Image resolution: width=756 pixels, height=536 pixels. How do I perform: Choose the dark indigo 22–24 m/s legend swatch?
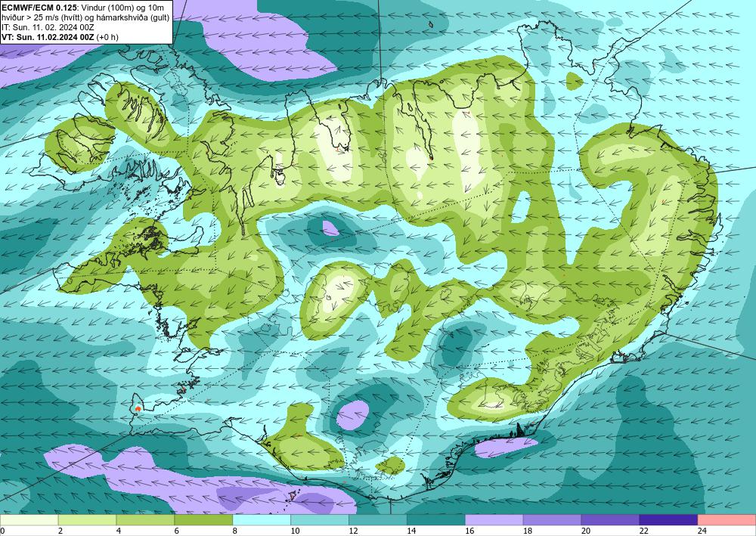pos(669,520)
